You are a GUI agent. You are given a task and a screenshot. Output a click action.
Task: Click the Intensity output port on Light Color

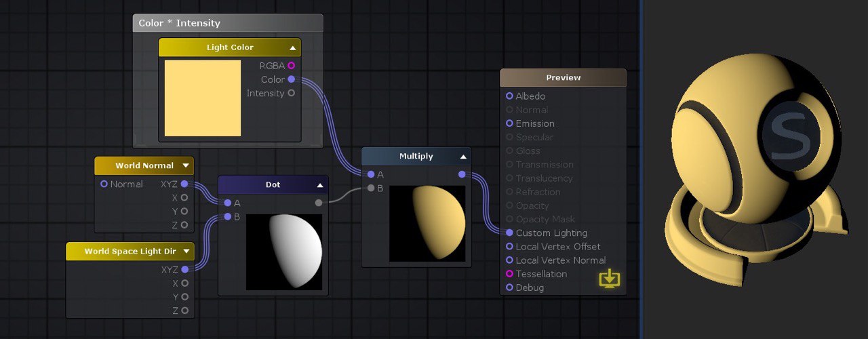click(x=292, y=93)
